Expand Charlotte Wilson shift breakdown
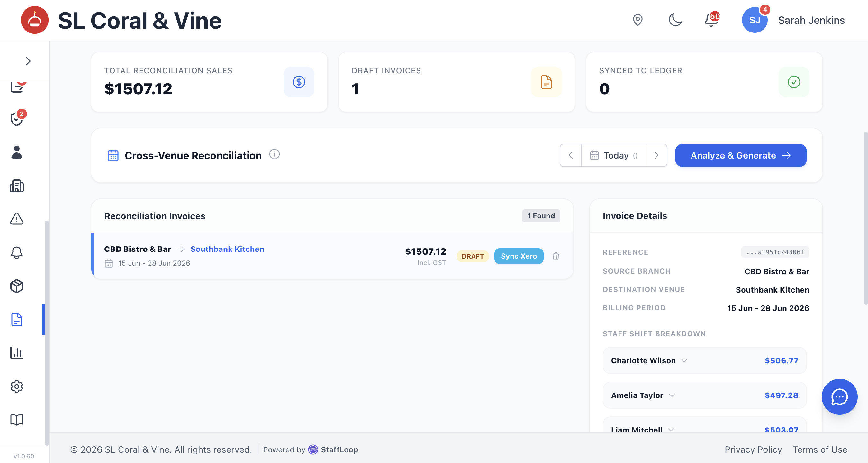Screen dimensions: 868x463 click(705, 360)
